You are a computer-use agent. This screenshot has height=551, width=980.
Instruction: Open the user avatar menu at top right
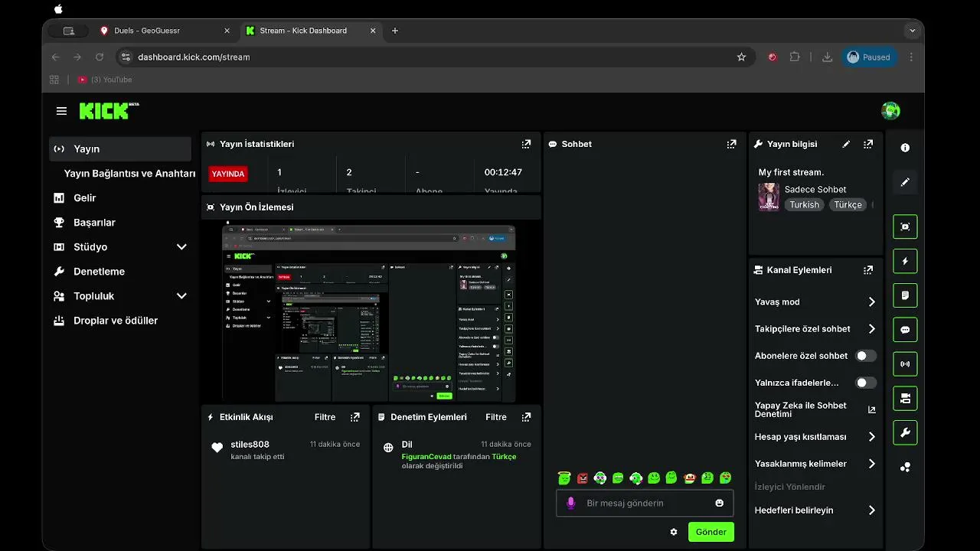[890, 111]
